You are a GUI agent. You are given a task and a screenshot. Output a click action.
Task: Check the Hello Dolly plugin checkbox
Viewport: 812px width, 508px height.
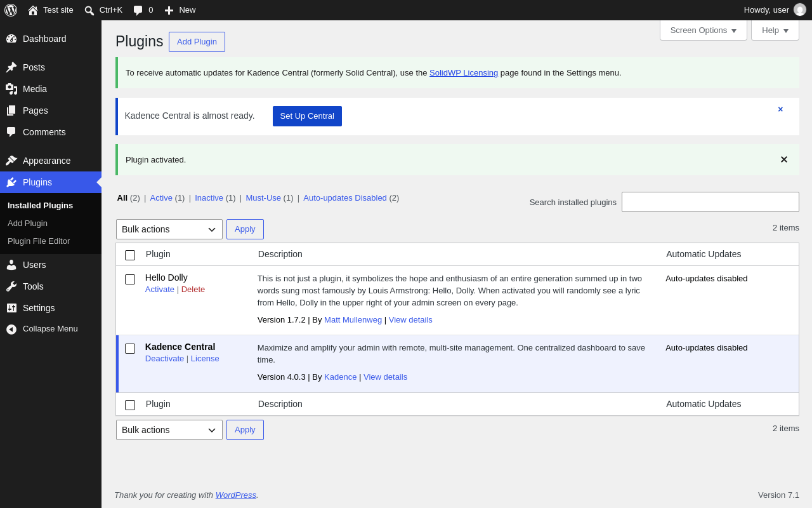130,279
